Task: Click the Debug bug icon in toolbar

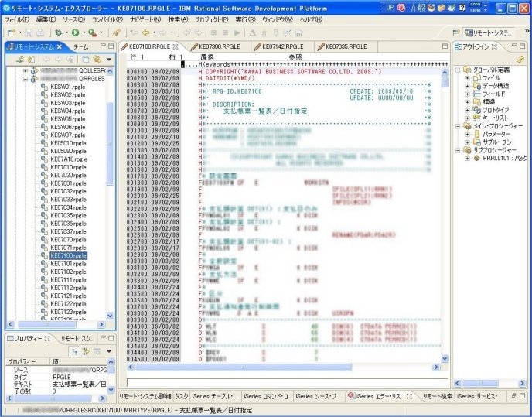Action: click(x=57, y=32)
